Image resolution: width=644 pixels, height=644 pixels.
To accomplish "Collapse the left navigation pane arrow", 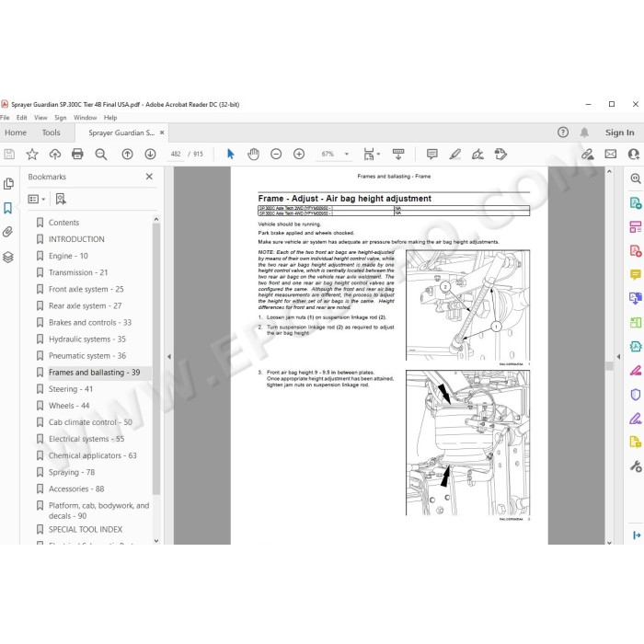I will tap(168, 357).
